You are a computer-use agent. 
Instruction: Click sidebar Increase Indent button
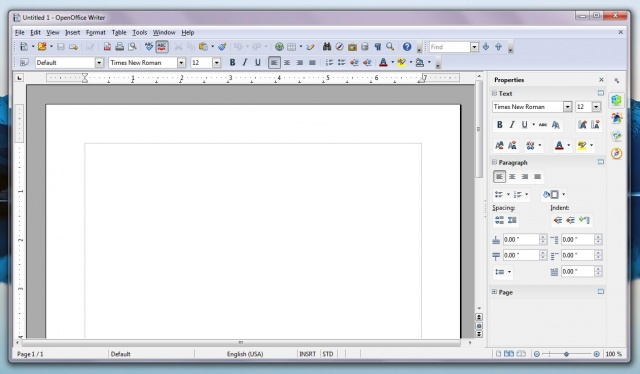pyautogui.click(x=558, y=220)
